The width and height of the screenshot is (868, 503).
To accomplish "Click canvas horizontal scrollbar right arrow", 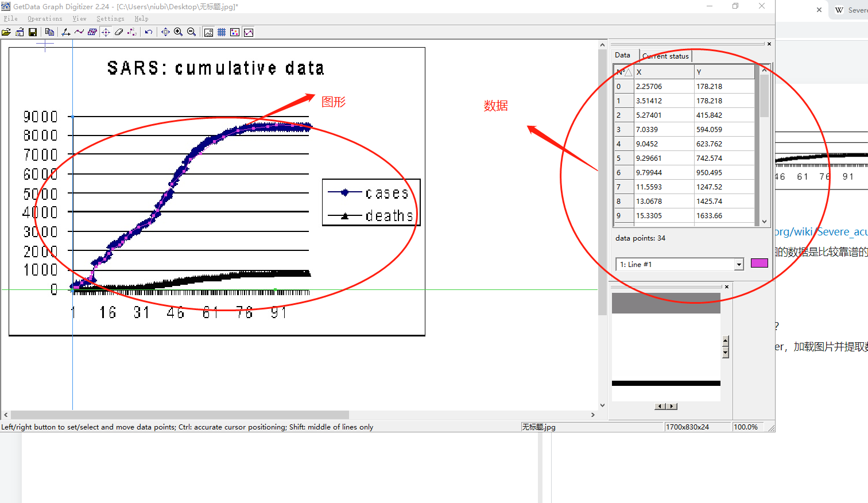I will pos(593,415).
